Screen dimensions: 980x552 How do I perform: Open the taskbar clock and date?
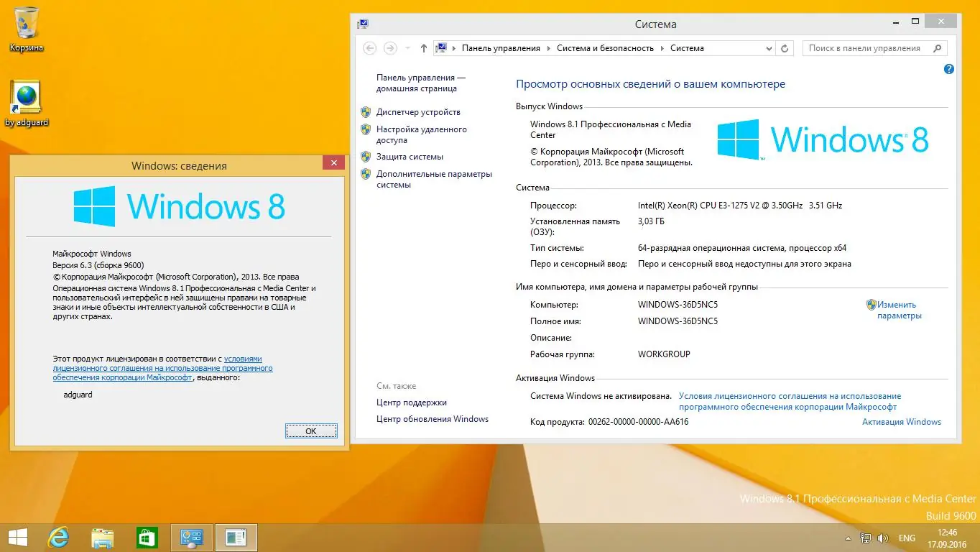[948, 538]
